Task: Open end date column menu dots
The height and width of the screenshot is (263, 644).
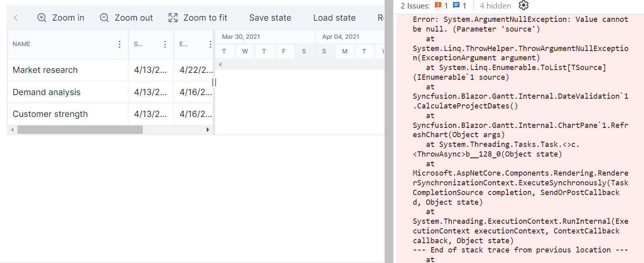Action: [210, 44]
